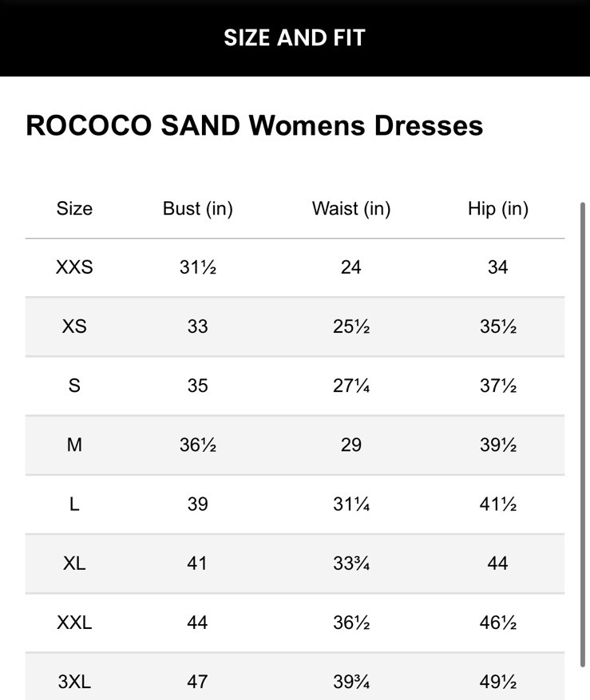Click the 3XL bust value 47

pos(197,681)
